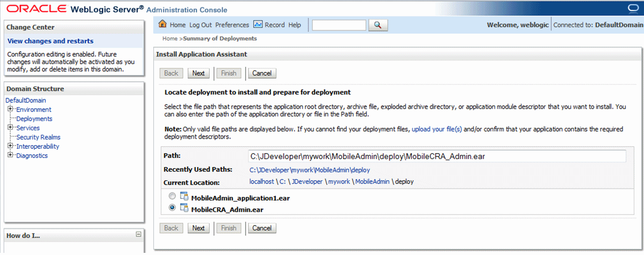Click the Path input field
Viewport: 644px width, 255px height.
tap(437, 156)
